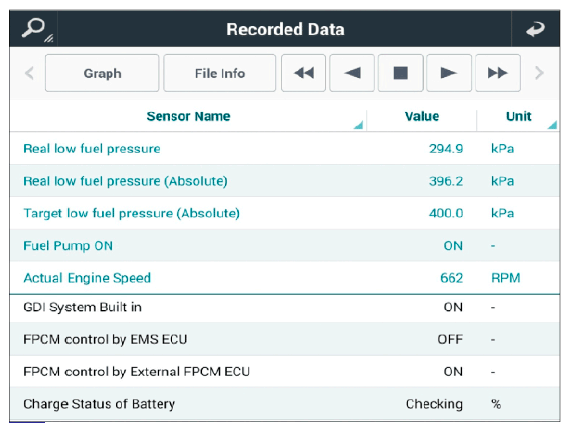Toggle selection of Fuel Pump ON row
The image size is (570, 432).
(285, 245)
